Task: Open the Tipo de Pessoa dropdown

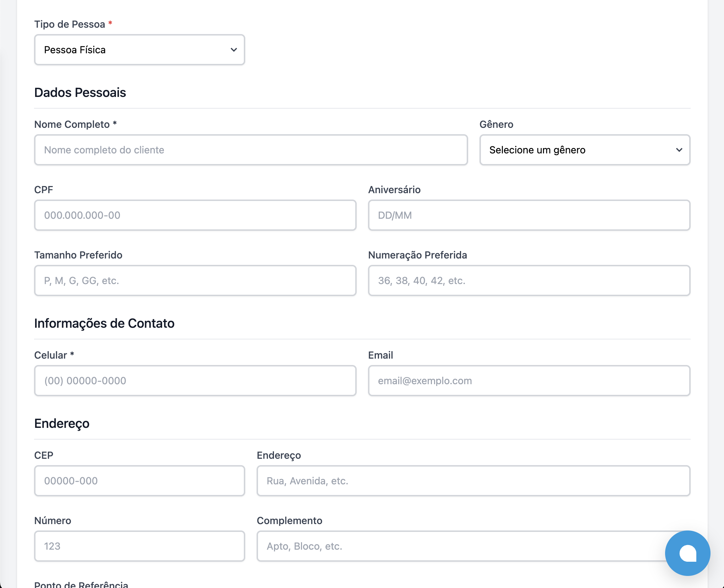Action: [x=135, y=50]
